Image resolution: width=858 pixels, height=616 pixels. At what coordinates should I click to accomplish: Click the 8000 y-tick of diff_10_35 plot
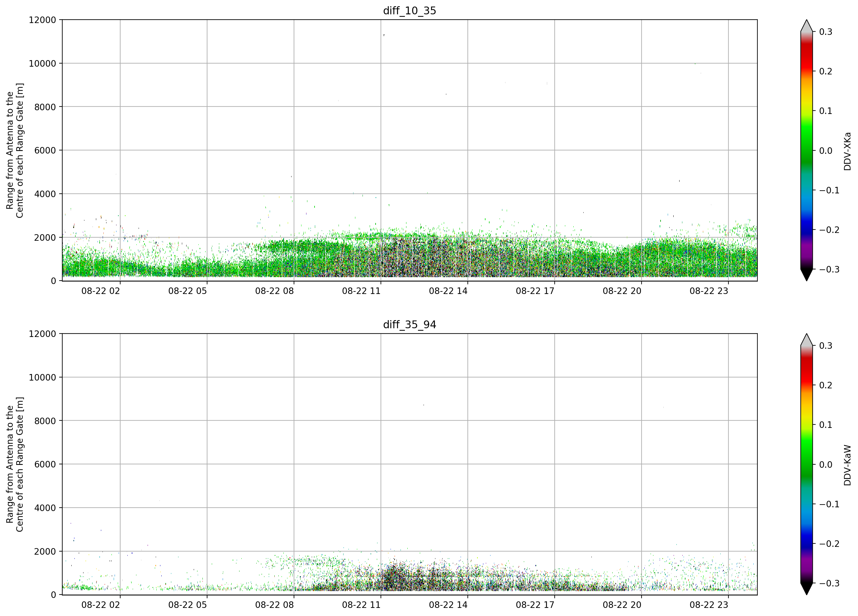click(45, 107)
